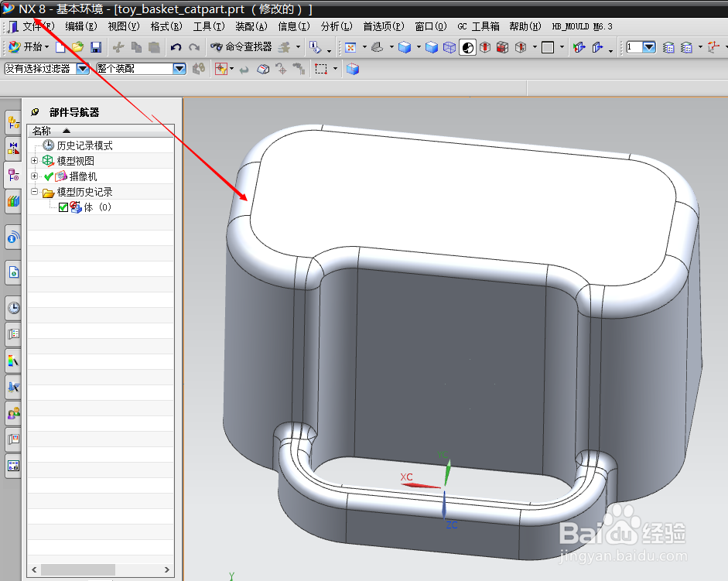Open the HB_MOULD M6.3 menu
Image resolution: width=728 pixels, height=581 pixels.
582,26
